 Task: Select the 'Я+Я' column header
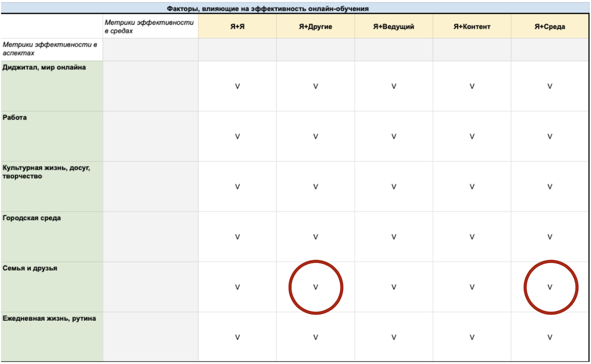coord(237,27)
